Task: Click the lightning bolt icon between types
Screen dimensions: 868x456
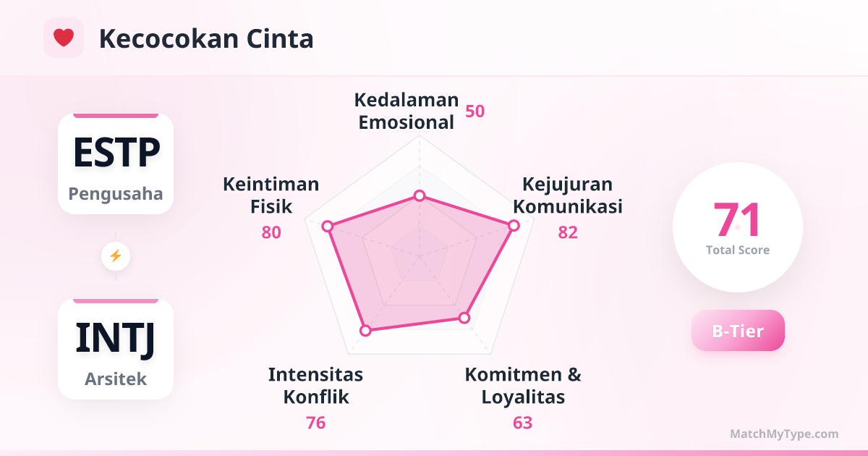Action: (x=116, y=256)
